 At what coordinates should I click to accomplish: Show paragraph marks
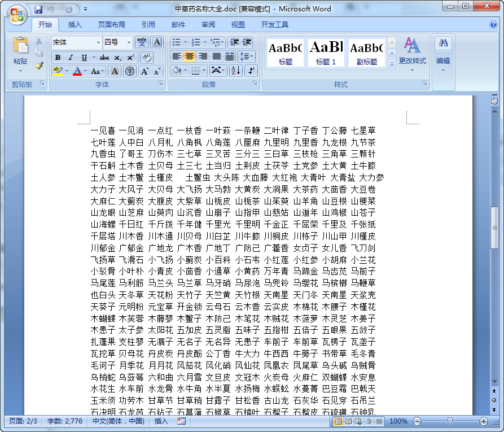pos(251,71)
